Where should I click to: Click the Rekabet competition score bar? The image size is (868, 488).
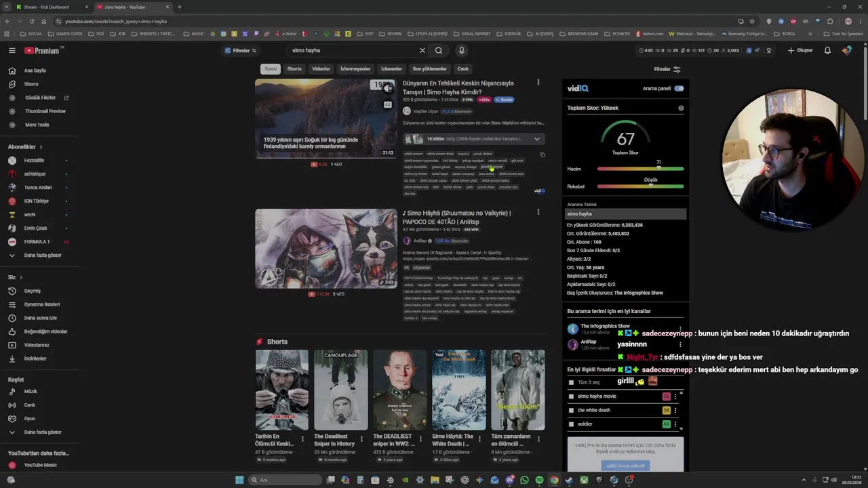tap(640, 186)
